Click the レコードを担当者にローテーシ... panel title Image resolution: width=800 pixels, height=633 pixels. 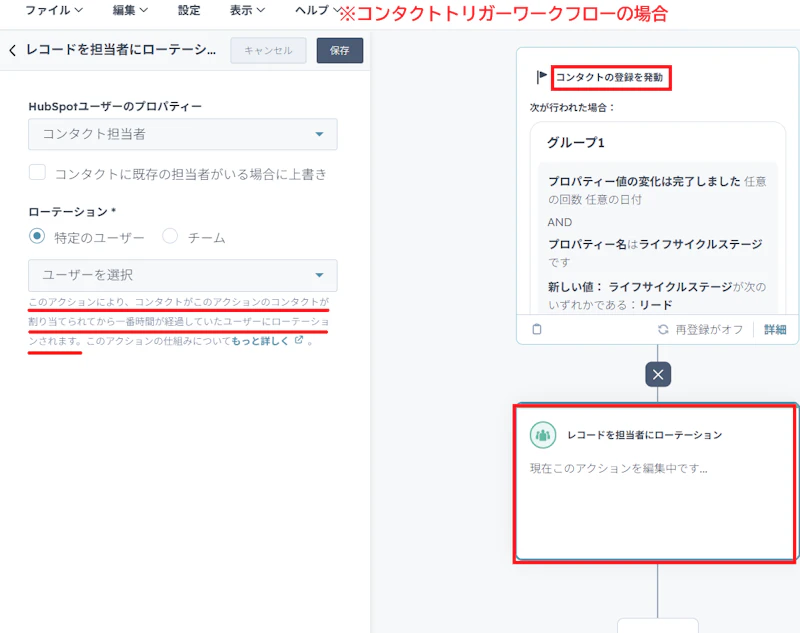[121, 50]
